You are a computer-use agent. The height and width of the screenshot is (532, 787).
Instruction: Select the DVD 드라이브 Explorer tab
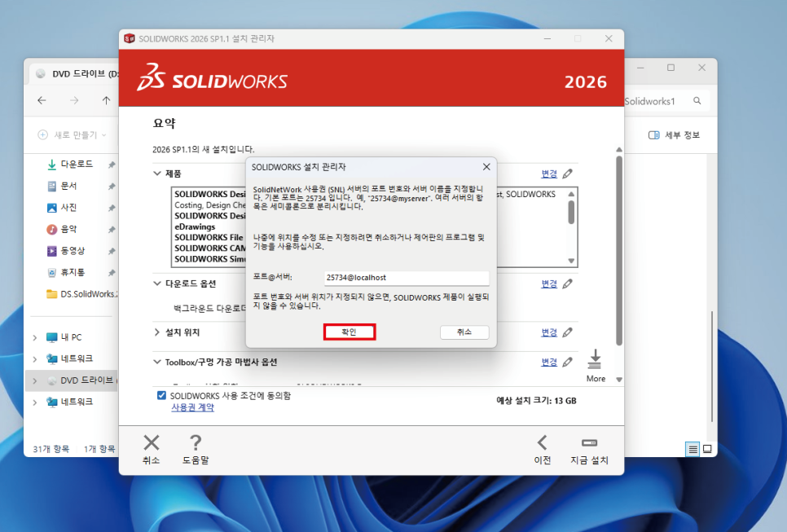click(x=77, y=74)
